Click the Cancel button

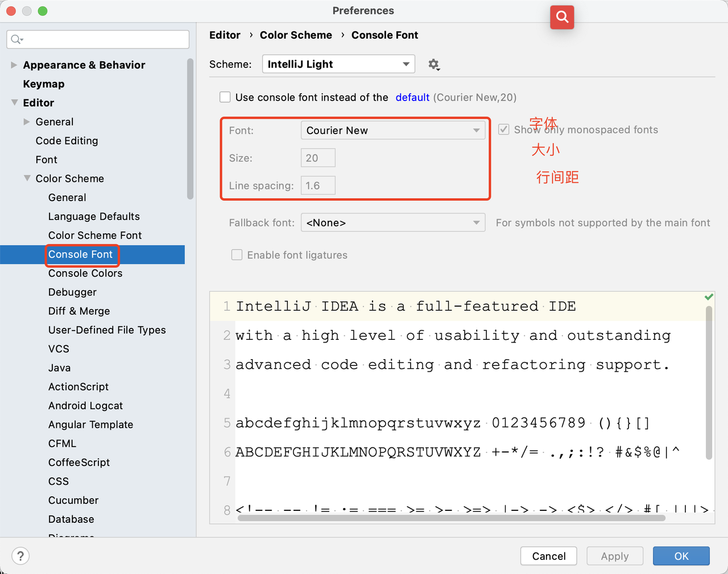point(549,556)
